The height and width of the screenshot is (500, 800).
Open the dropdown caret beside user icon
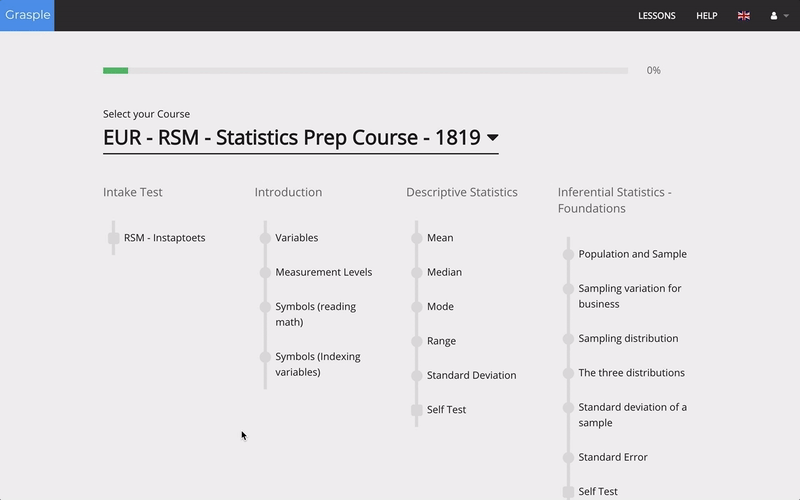pyautogui.click(x=786, y=16)
